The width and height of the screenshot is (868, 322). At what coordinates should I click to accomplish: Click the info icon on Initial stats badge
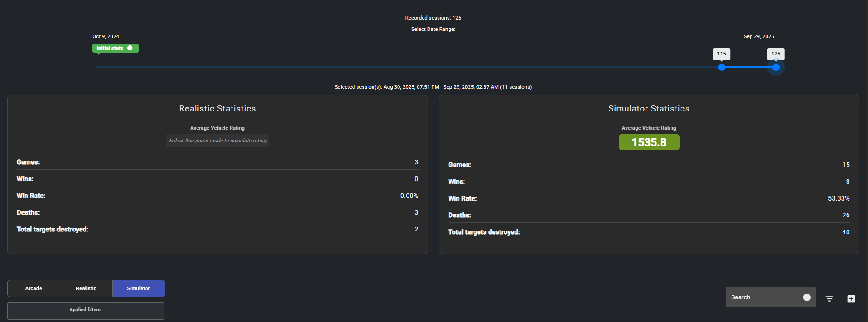(130, 48)
